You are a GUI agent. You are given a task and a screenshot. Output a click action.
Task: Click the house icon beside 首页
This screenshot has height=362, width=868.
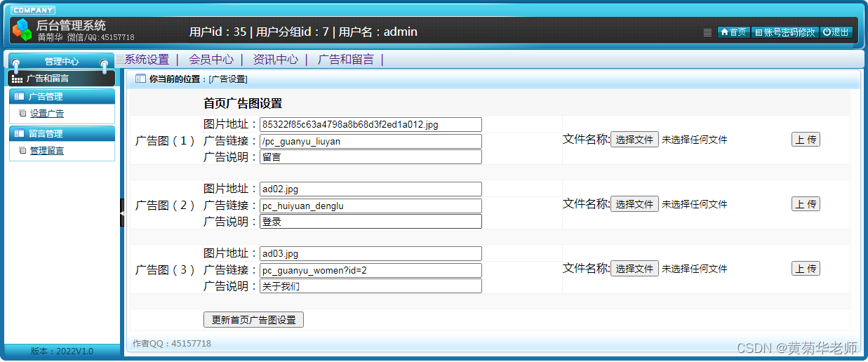click(x=724, y=32)
